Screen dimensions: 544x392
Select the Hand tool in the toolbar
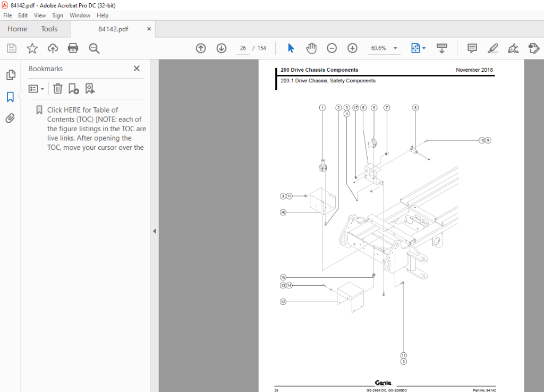311,48
